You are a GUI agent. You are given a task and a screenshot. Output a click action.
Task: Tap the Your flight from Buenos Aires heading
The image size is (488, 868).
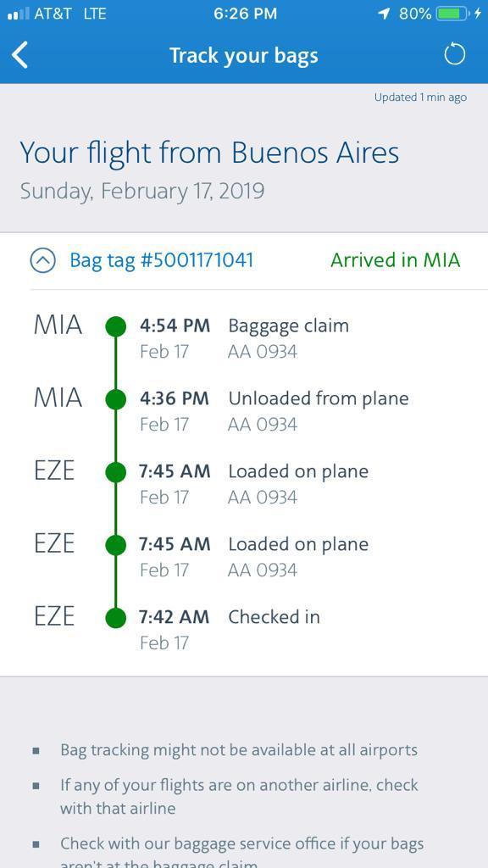[209, 153]
